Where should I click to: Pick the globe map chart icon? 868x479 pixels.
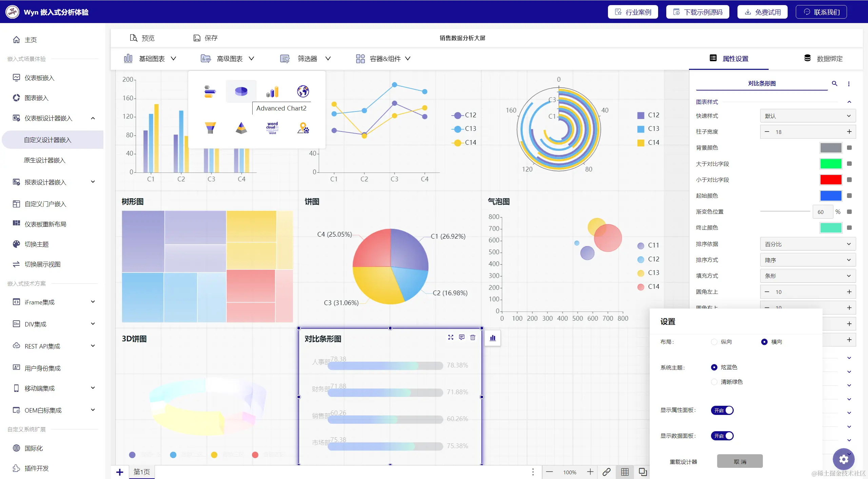click(x=303, y=91)
